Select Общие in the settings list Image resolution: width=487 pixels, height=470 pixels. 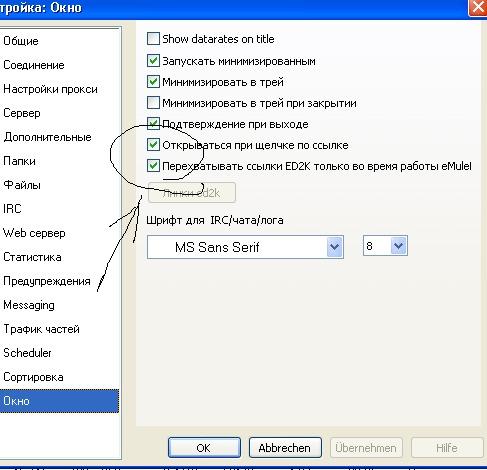[x=21, y=41]
